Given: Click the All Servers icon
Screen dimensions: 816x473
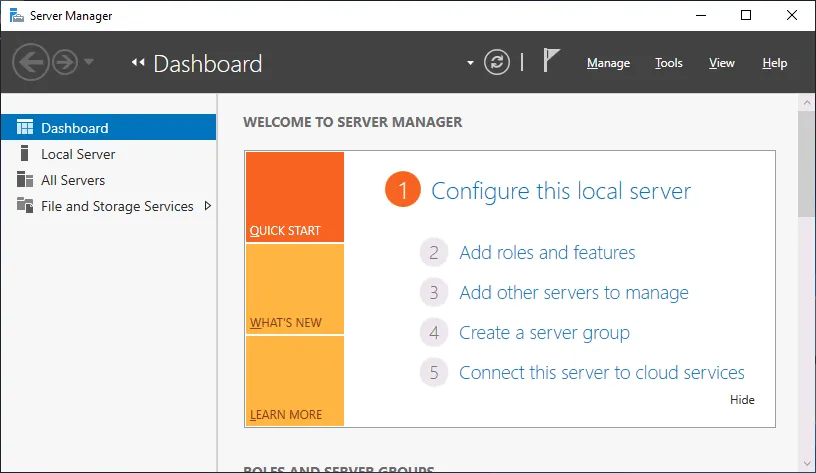Looking at the screenshot, I should pyautogui.click(x=25, y=180).
